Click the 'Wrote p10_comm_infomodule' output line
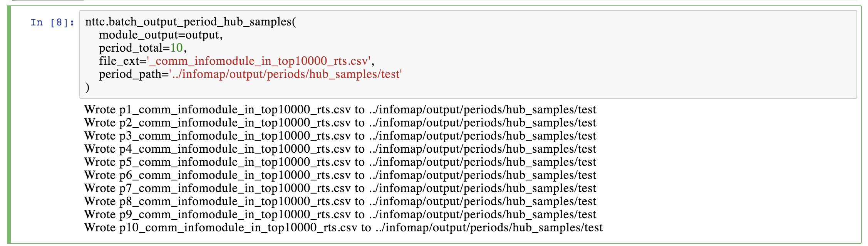 [x=343, y=227]
